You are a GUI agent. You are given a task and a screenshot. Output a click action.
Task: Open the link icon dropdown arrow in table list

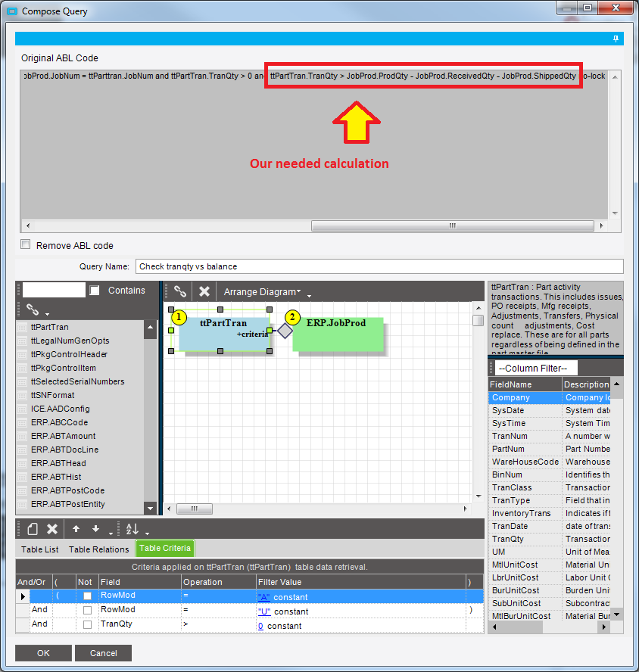coord(47,313)
